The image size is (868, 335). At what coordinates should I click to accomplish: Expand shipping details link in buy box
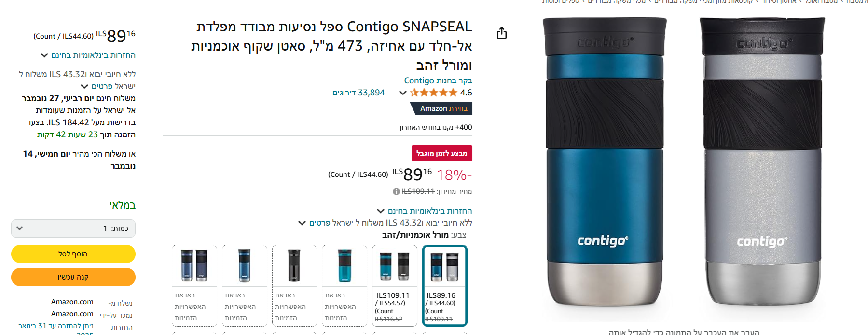point(108,86)
